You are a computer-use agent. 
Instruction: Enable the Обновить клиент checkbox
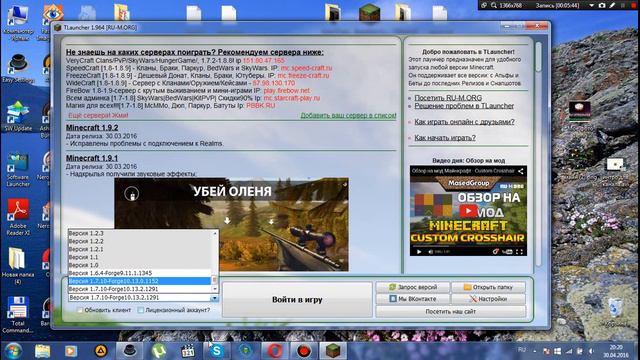point(80,310)
